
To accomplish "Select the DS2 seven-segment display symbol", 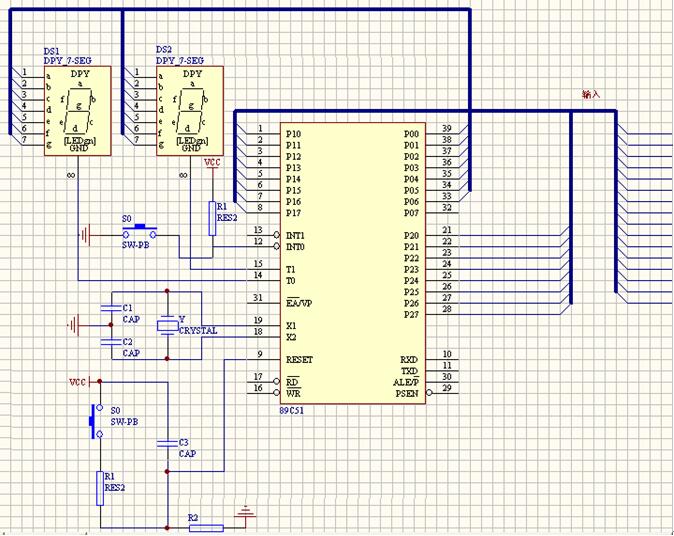I will [x=190, y=111].
